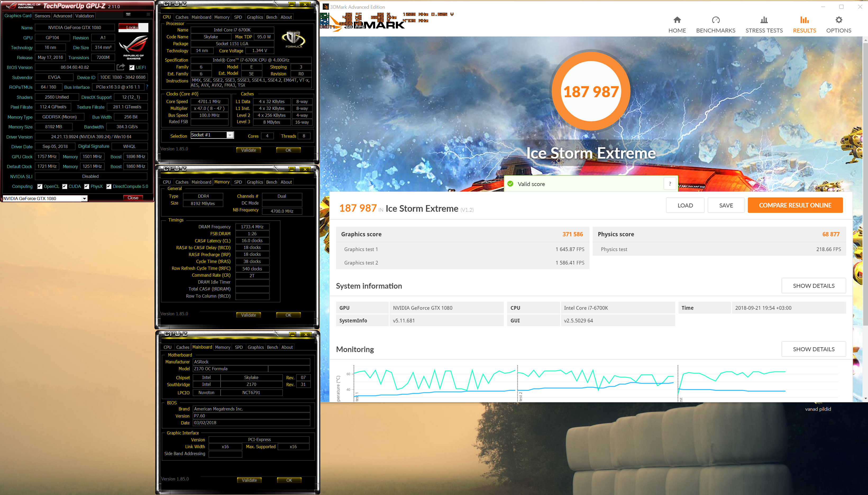The height and width of the screenshot is (495, 868).
Task: Open 3DMark Home section
Action: (677, 25)
